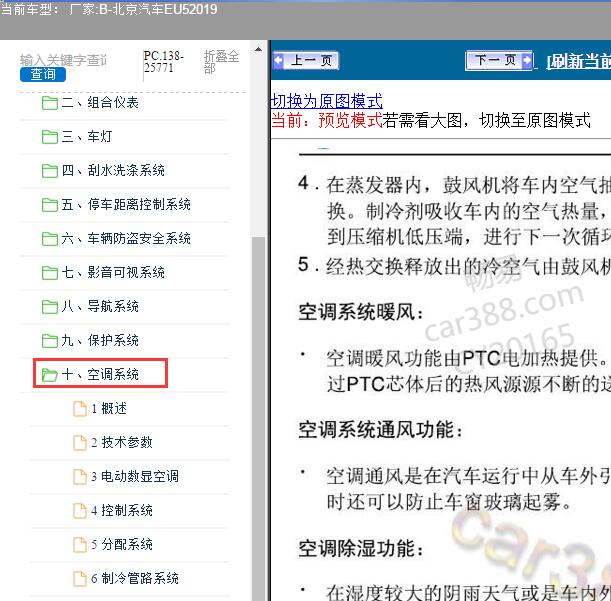Open folder icon for 九、保护系统

(x=49, y=340)
